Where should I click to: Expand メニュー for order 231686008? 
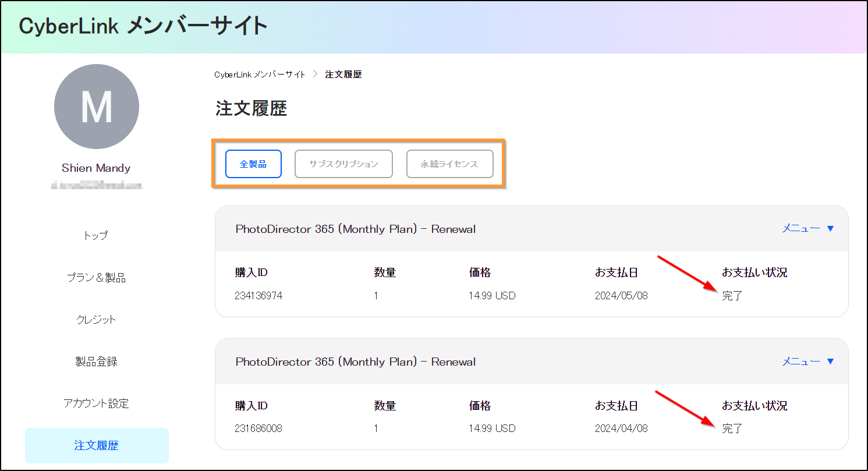(808, 362)
